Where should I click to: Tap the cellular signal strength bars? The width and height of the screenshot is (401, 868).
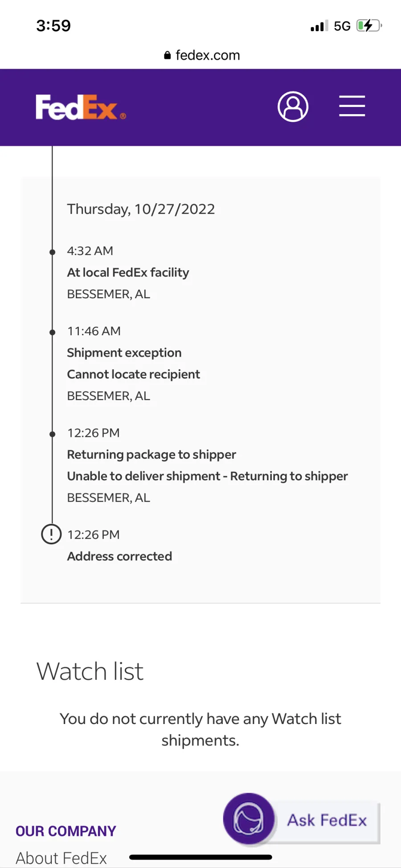coord(319,26)
